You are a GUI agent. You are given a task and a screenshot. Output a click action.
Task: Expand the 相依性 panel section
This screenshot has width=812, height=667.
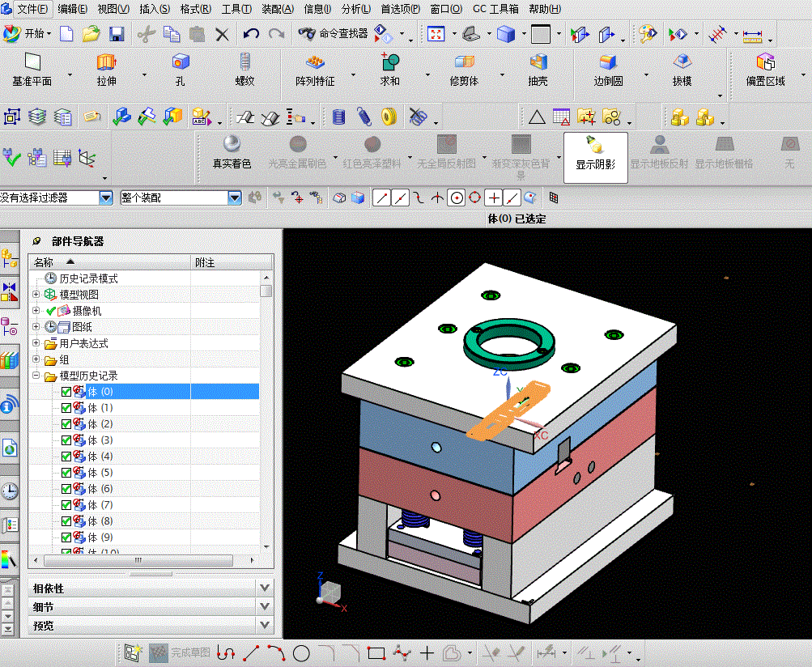(x=265, y=588)
